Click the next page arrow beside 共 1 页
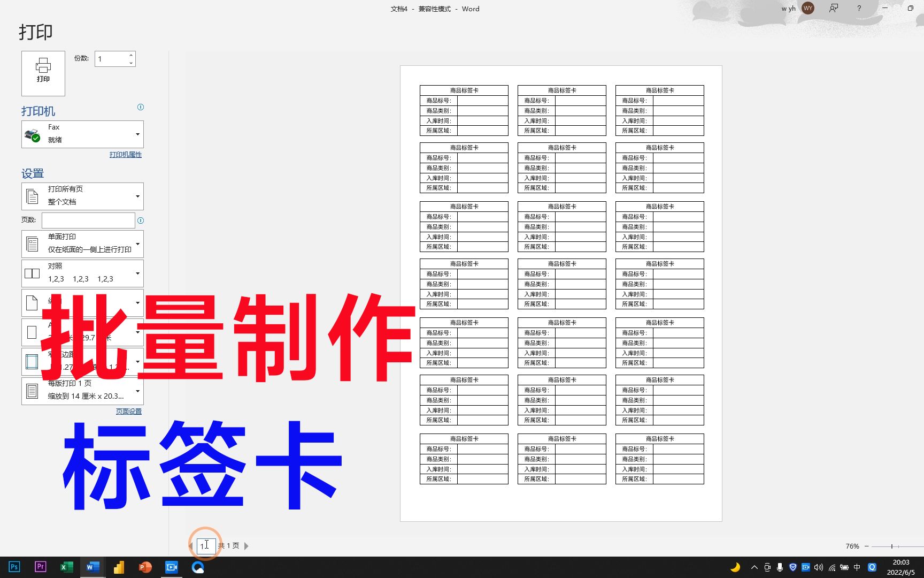Screen dimensions: 924x578 click(247, 545)
